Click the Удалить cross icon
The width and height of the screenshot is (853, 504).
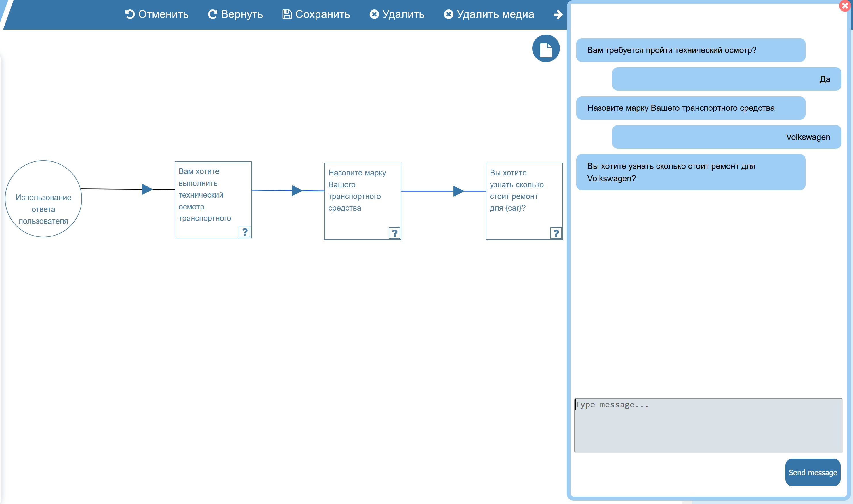pyautogui.click(x=374, y=14)
